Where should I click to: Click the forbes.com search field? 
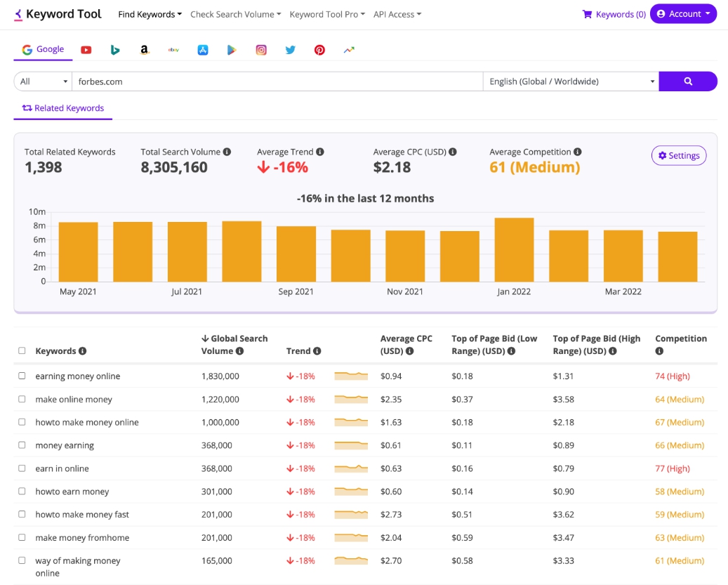[x=277, y=81]
